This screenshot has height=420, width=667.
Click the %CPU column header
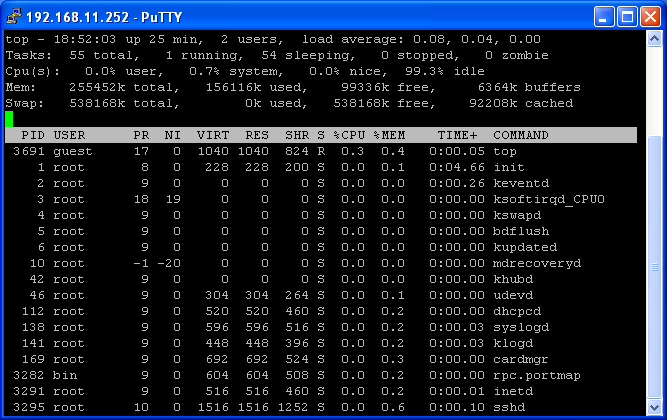click(x=350, y=135)
